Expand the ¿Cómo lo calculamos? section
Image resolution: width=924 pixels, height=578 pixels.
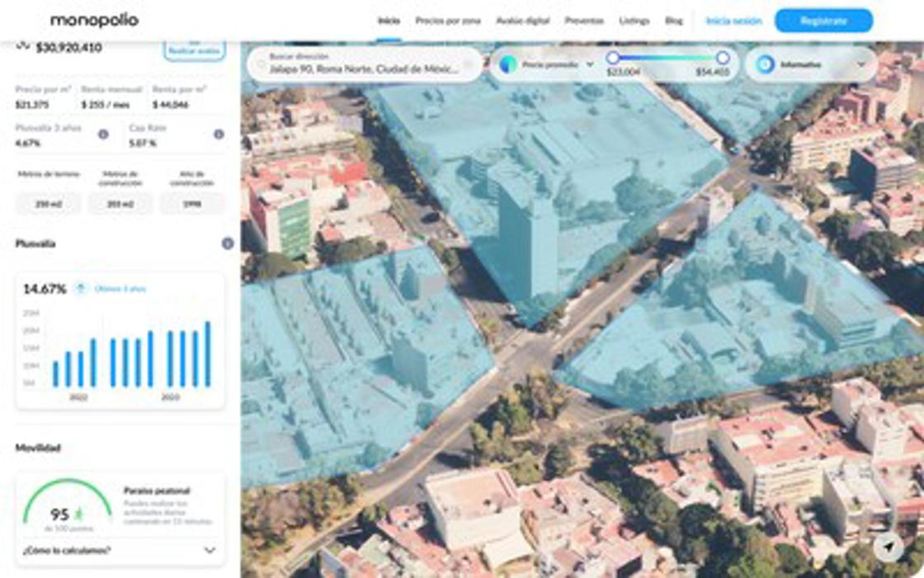[210, 550]
